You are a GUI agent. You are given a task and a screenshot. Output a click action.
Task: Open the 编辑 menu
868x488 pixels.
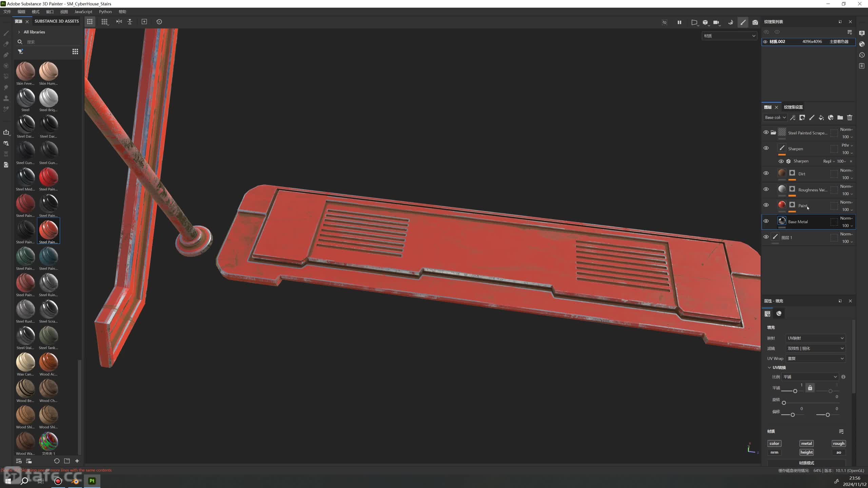(x=21, y=12)
